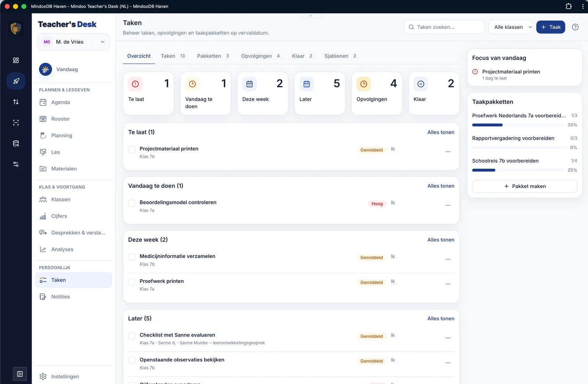
Task: Open Cijfers chart icon in sidebar
Action: [43, 216]
